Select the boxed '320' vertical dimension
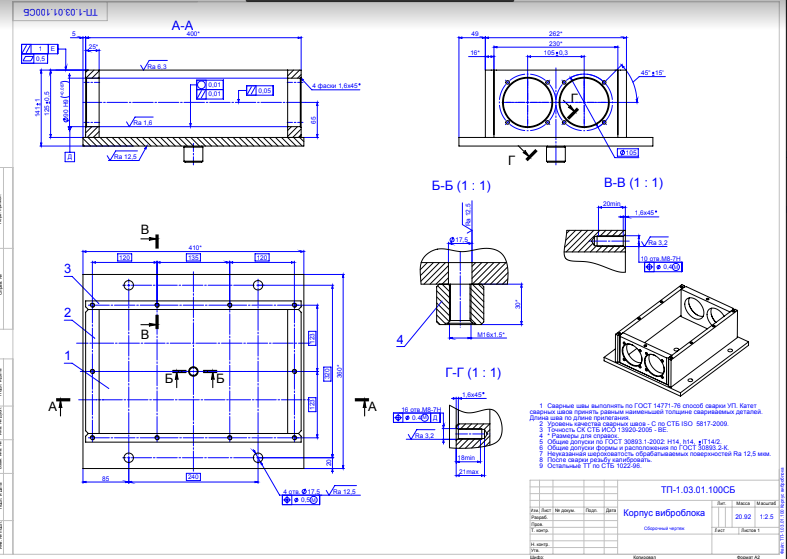 pyautogui.click(x=327, y=374)
